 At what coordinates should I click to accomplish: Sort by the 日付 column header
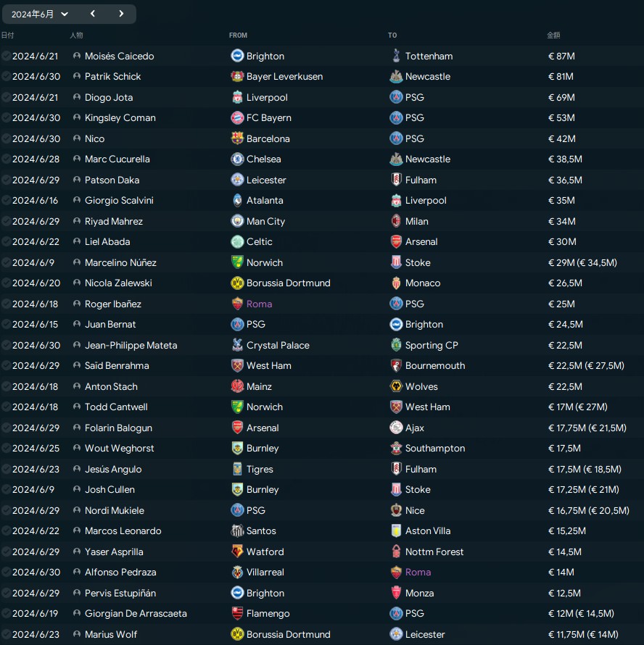(x=7, y=36)
